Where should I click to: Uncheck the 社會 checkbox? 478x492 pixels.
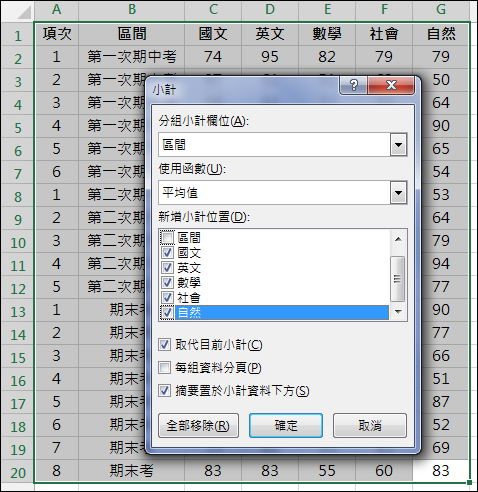coord(167,298)
